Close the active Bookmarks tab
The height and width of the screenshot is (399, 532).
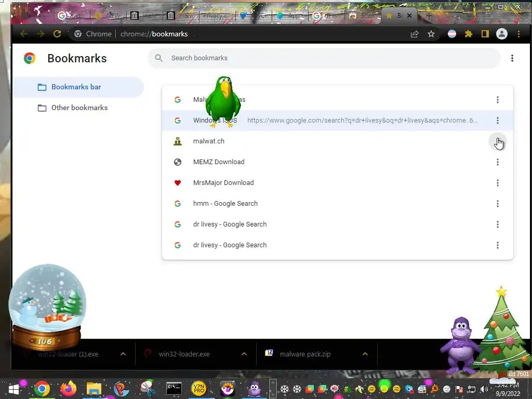point(409,16)
